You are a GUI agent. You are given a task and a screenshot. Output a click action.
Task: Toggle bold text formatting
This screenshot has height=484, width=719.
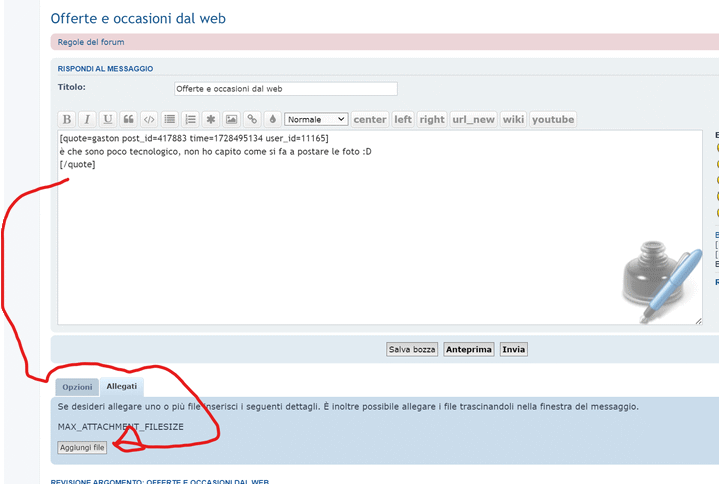pos(67,119)
